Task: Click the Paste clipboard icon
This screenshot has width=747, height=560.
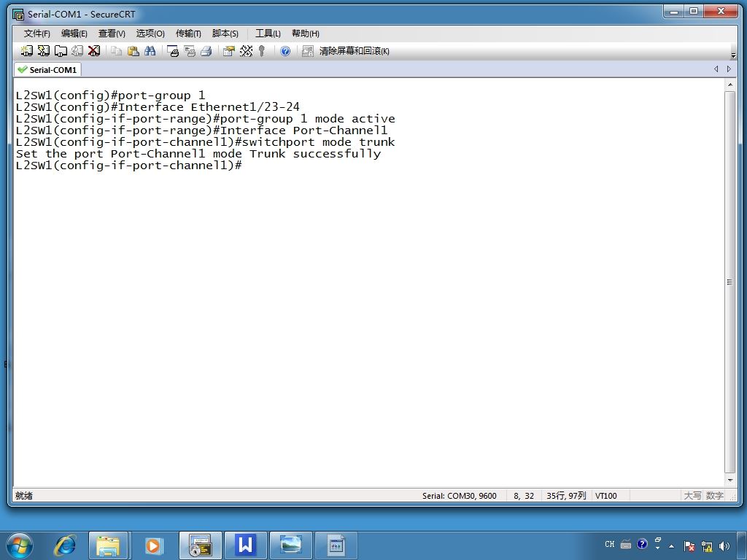Action: (133, 51)
